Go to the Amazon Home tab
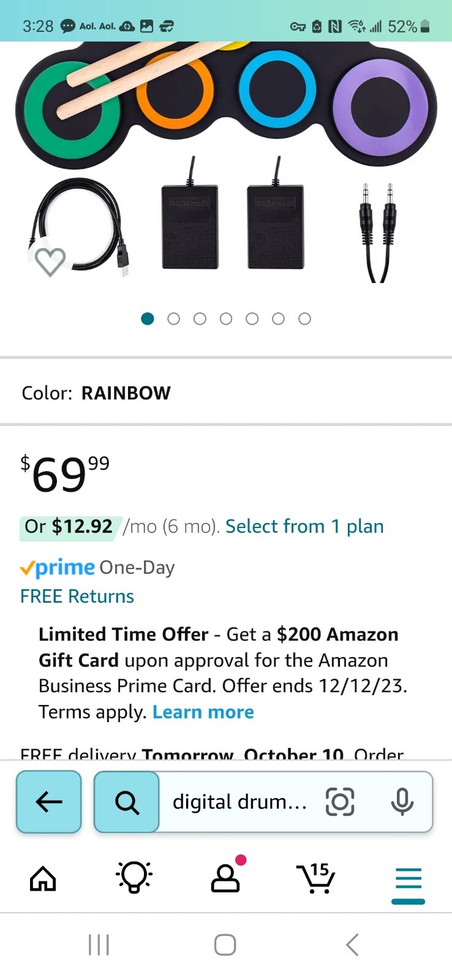The width and height of the screenshot is (452, 980). point(43,879)
